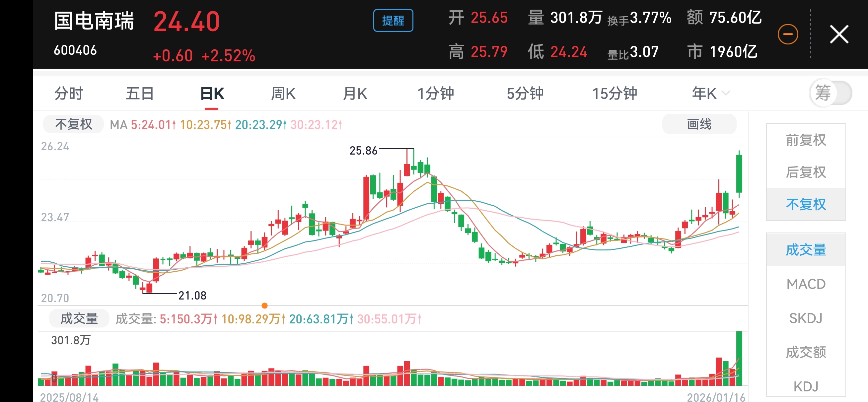Switch to the 5分钟 tab

[525, 94]
